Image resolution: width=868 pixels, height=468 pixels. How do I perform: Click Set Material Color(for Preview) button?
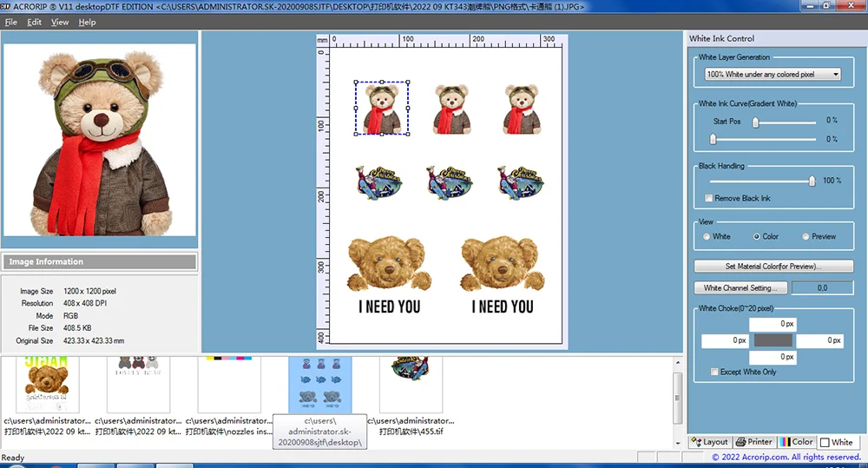tap(773, 267)
